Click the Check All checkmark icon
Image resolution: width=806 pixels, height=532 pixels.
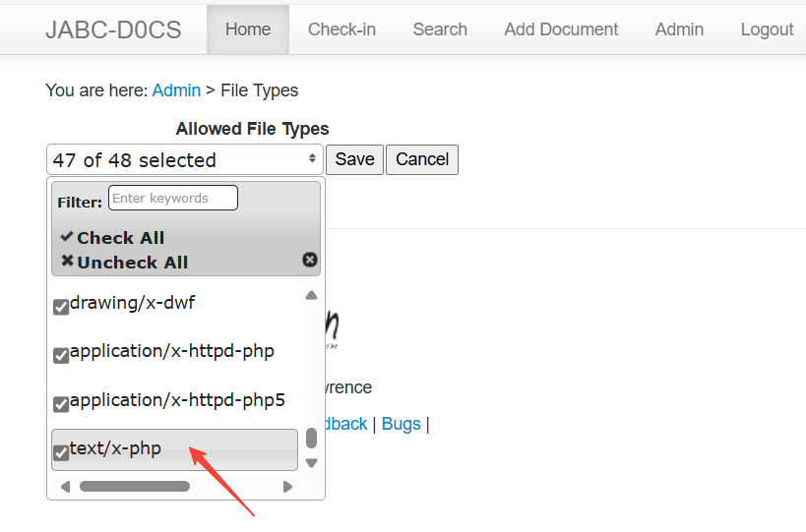67,237
